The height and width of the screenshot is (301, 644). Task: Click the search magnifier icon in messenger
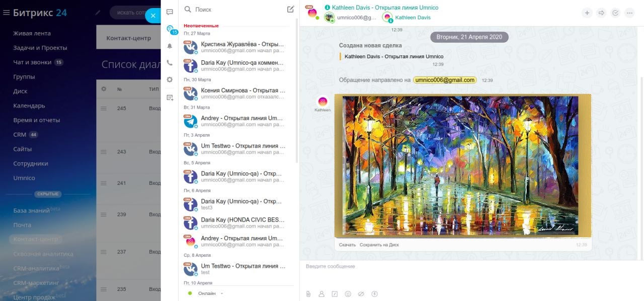[x=188, y=9]
